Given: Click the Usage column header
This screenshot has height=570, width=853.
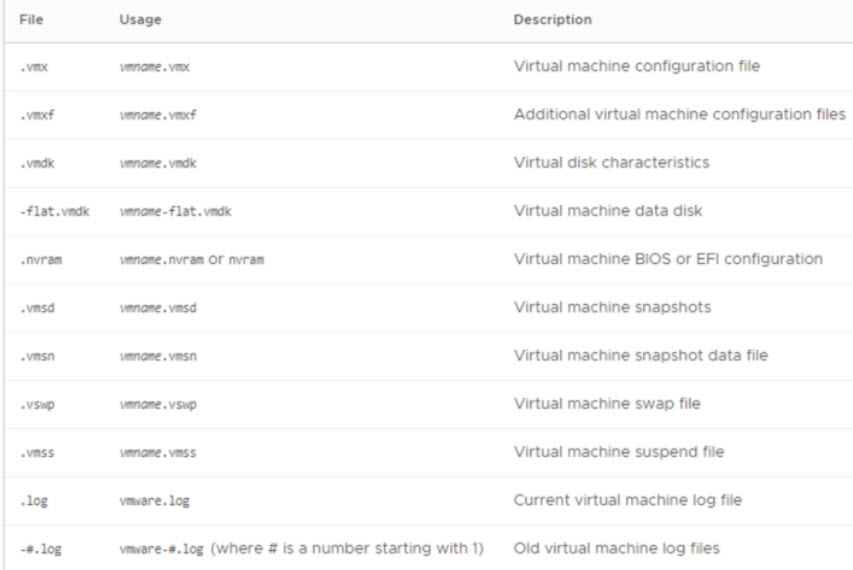Looking at the screenshot, I should click(x=139, y=20).
